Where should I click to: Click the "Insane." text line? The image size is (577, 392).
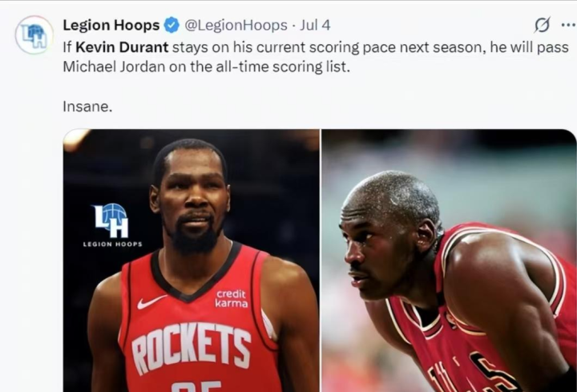[x=87, y=107]
